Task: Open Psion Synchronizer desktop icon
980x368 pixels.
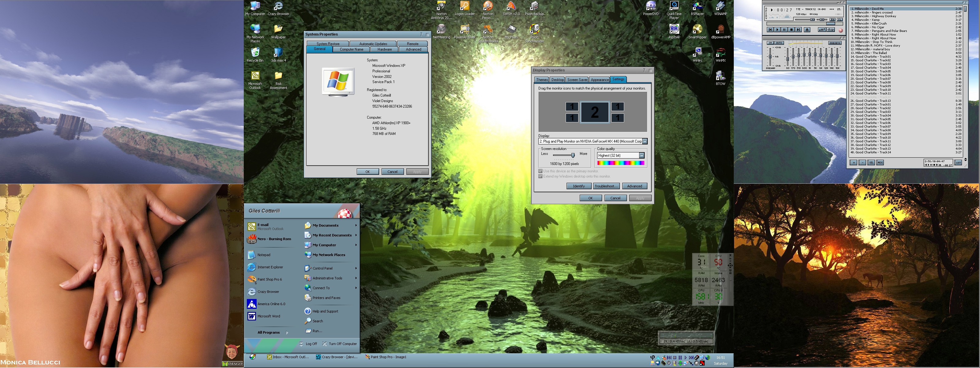Action: point(534,33)
